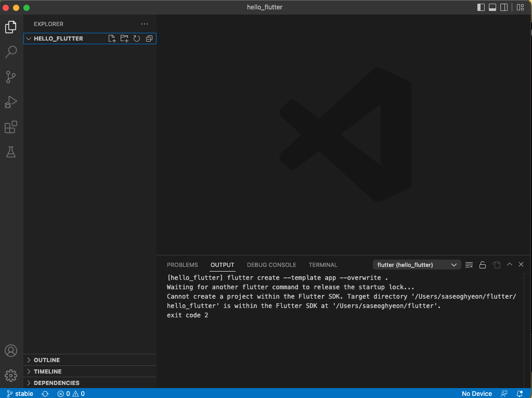Open the Extensions view
The width and height of the screenshot is (532, 398).
[11, 127]
